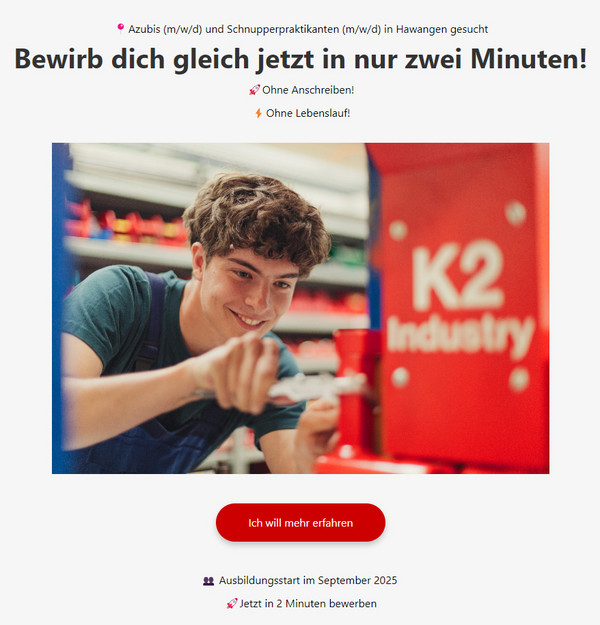Click the rocket icon beside Jetzt in 2 Minuten
The width and height of the screenshot is (600, 625).
(232, 603)
